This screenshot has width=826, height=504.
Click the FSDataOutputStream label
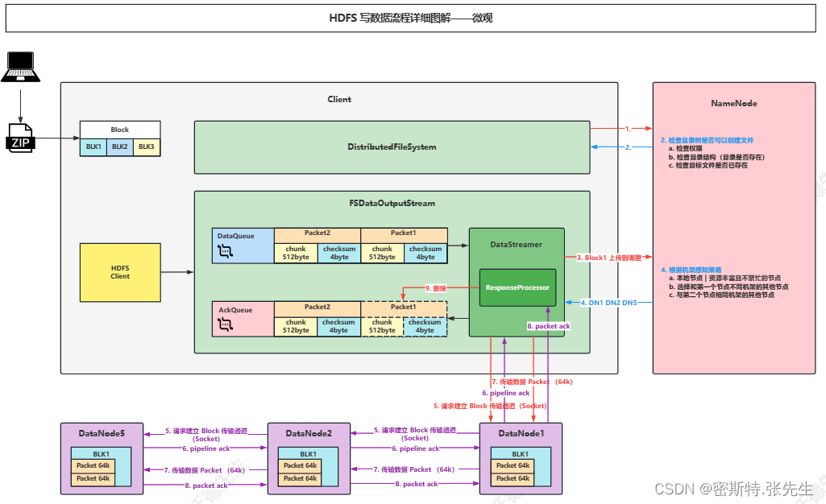(392, 203)
